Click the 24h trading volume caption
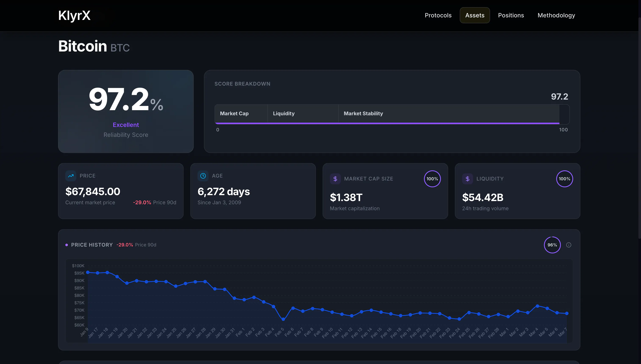Screen dimensions: 641x364 (485, 208)
